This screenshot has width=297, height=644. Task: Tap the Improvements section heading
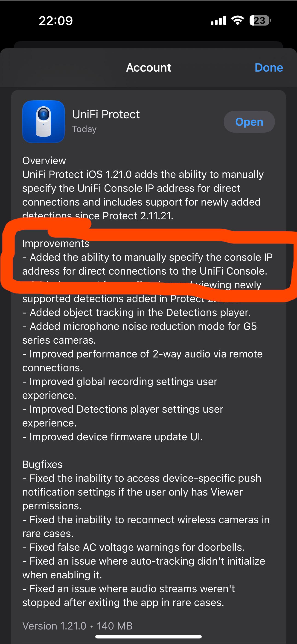(56, 243)
